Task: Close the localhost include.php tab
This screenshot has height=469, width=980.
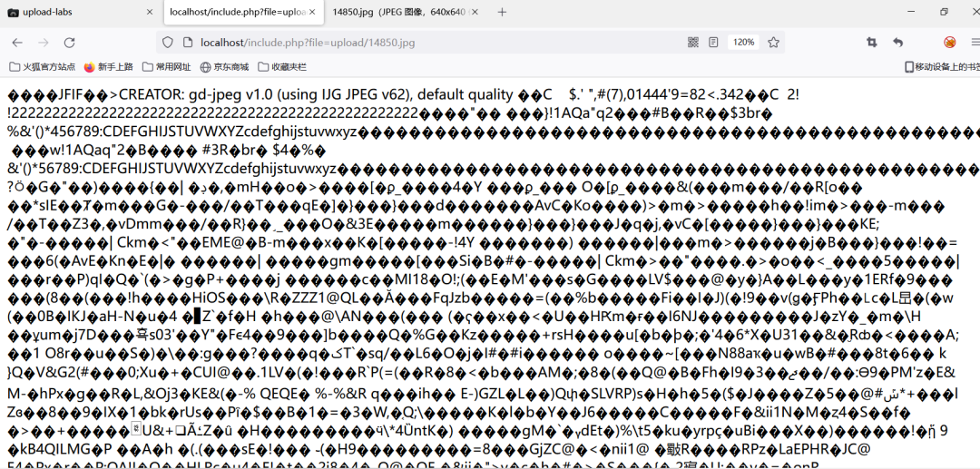Action: [x=313, y=12]
